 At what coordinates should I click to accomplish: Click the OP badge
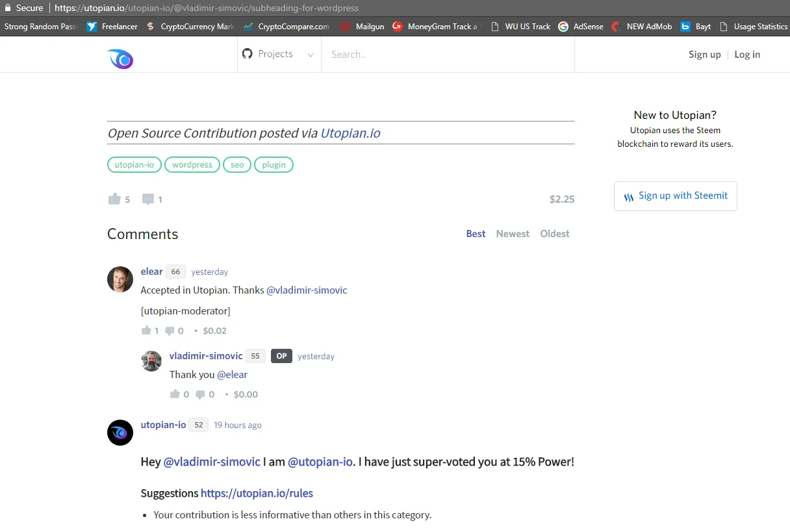point(281,356)
